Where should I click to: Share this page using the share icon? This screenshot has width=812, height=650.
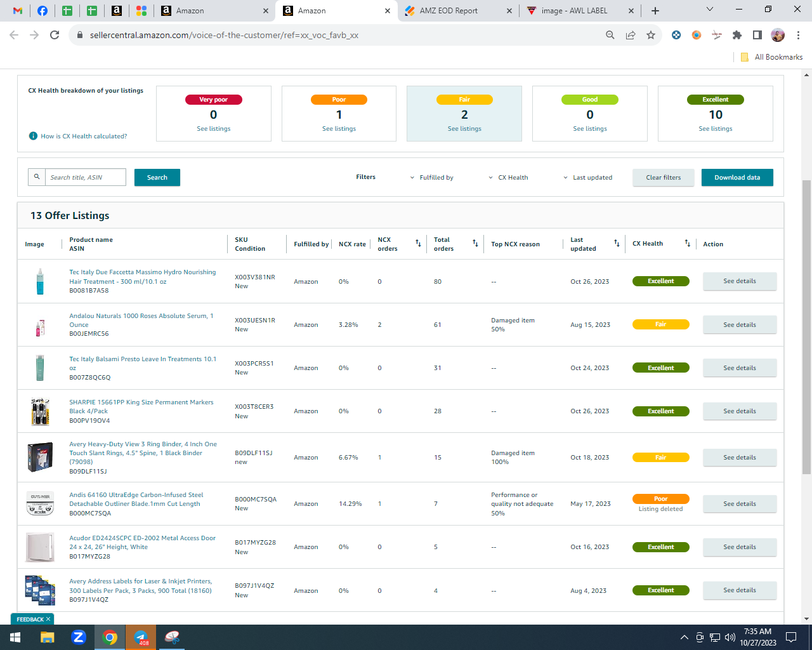point(631,35)
